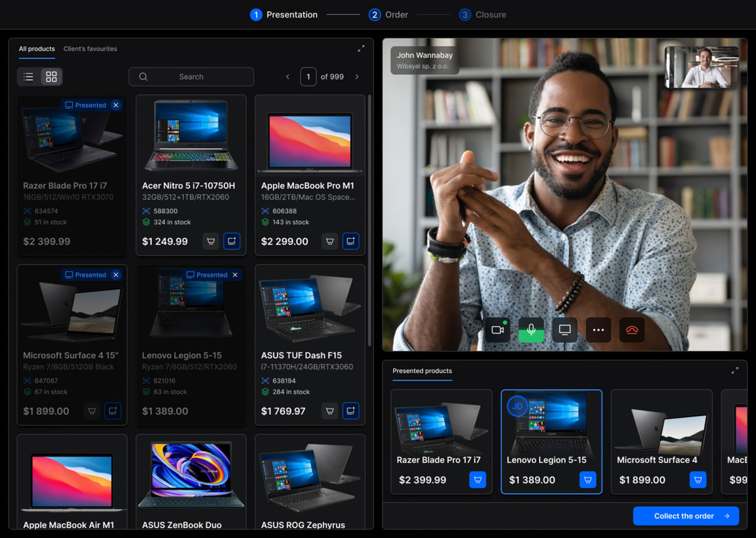
Task: Go to next products page
Action: pyautogui.click(x=357, y=77)
